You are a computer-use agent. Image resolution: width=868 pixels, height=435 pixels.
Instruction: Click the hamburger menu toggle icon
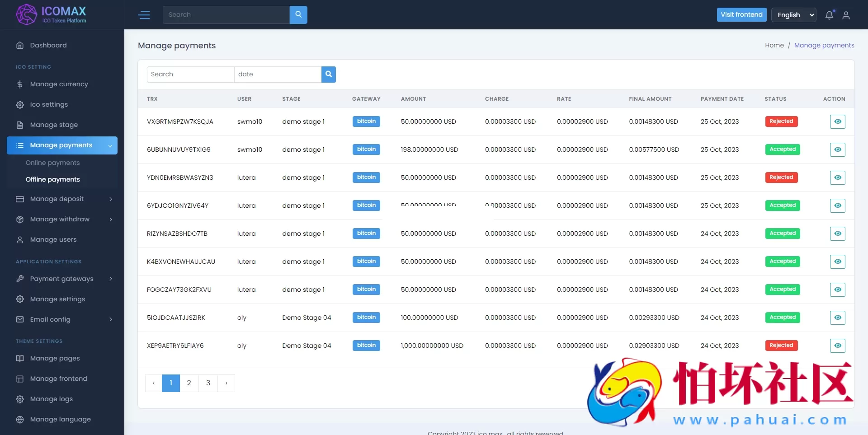click(x=144, y=15)
